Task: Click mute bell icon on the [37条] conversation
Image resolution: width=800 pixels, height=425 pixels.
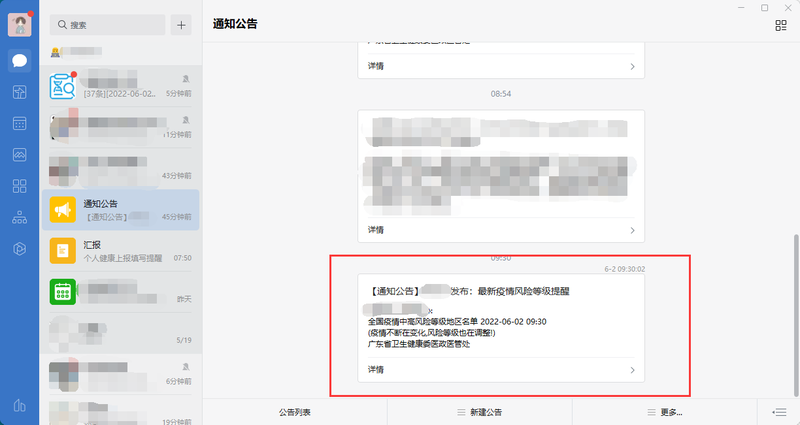Action: pyautogui.click(x=186, y=79)
